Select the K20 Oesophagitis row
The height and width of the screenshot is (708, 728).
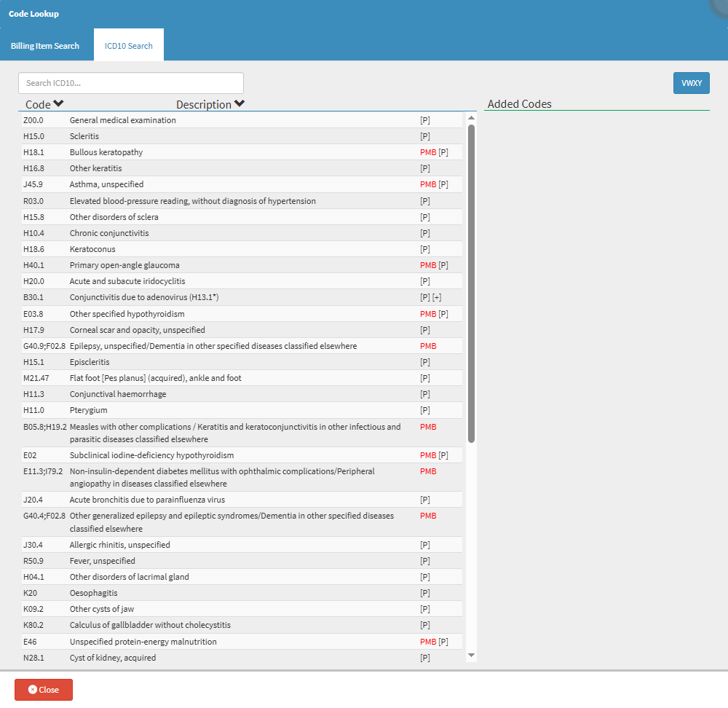coord(242,593)
